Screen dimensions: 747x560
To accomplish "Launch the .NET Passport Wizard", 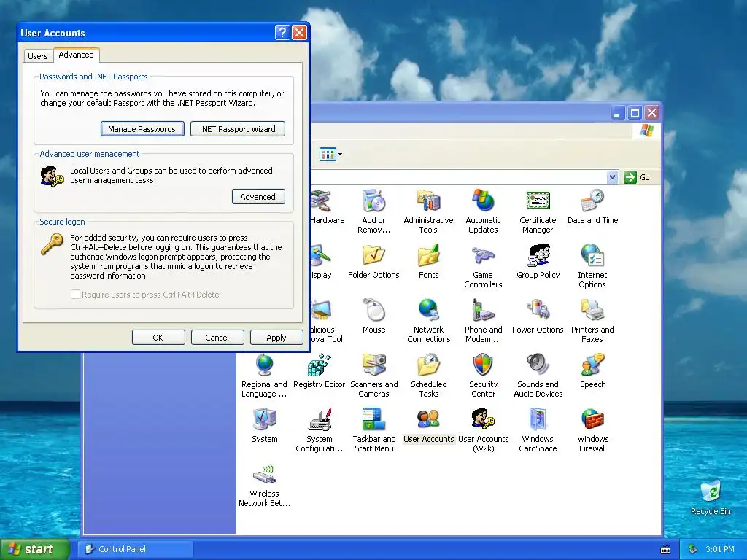I will [238, 128].
